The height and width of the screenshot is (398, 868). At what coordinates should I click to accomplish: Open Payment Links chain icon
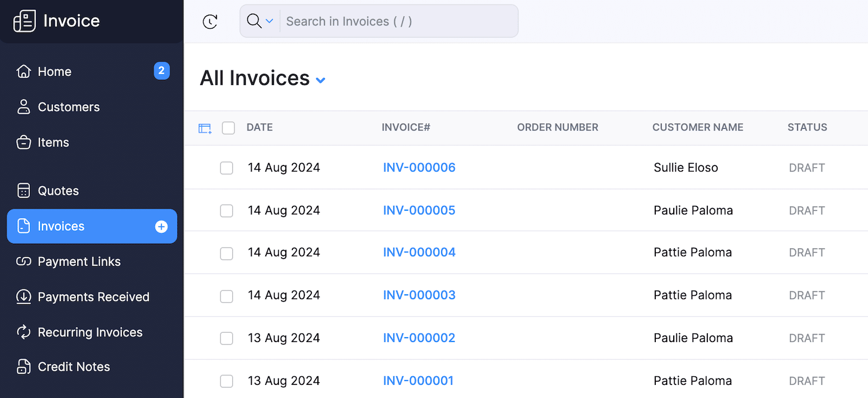coord(24,261)
